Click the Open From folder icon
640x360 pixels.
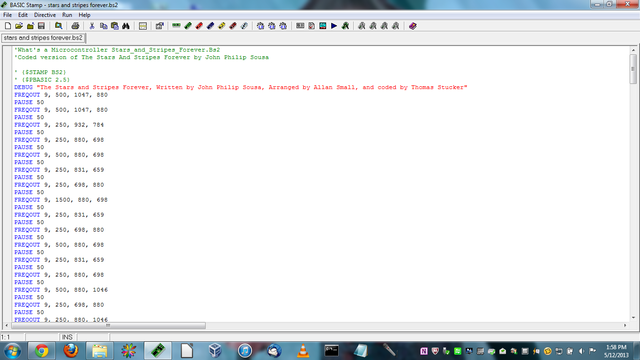click(x=30, y=26)
